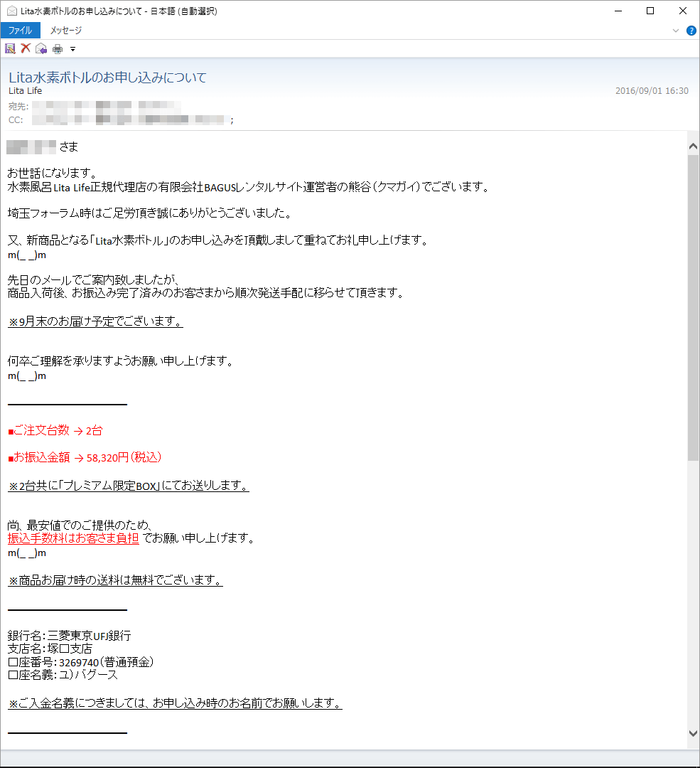Click the お世話になります greeting line

52,173
